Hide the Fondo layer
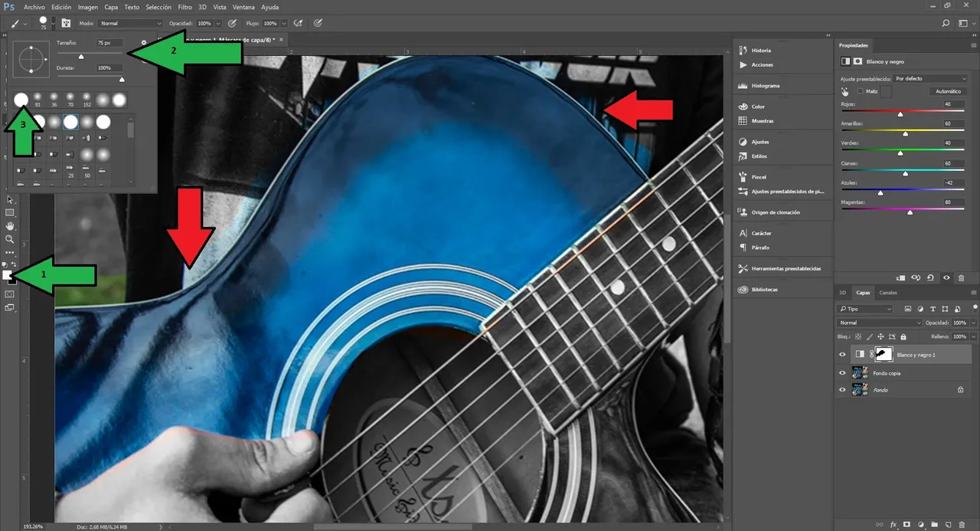 tap(842, 390)
